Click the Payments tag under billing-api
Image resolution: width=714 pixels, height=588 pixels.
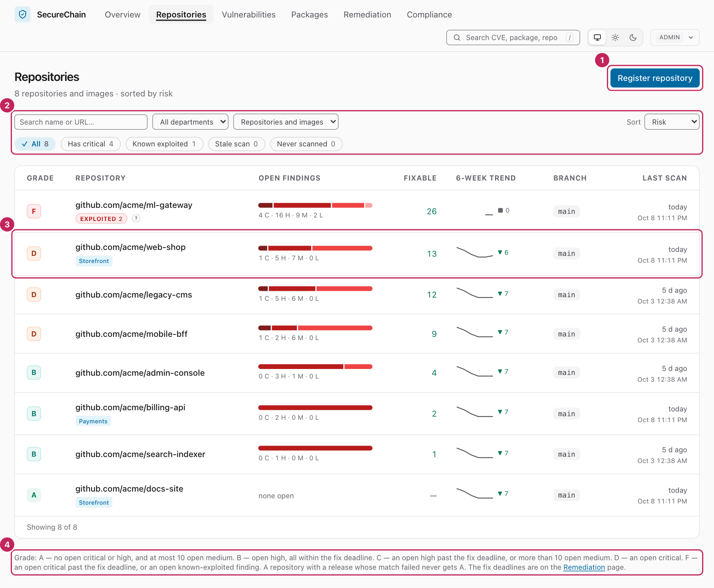pyautogui.click(x=93, y=421)
